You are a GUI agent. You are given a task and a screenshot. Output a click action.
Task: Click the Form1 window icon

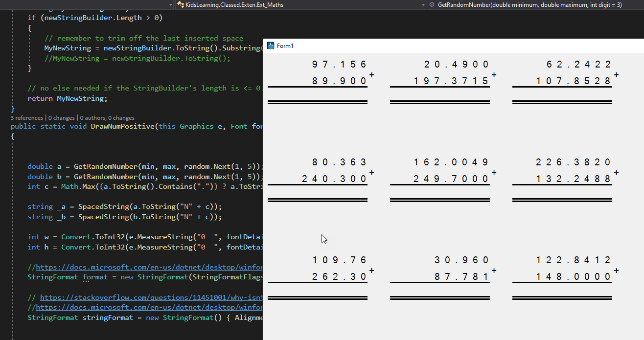tap(271, 46)
